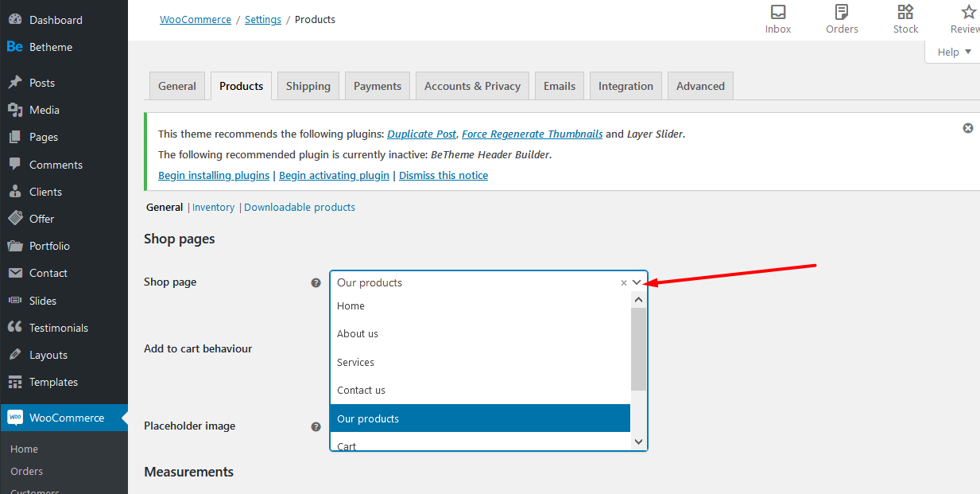Click the Templates grid icon
This screenshot has height=494, width=980.
click(15, 382)
